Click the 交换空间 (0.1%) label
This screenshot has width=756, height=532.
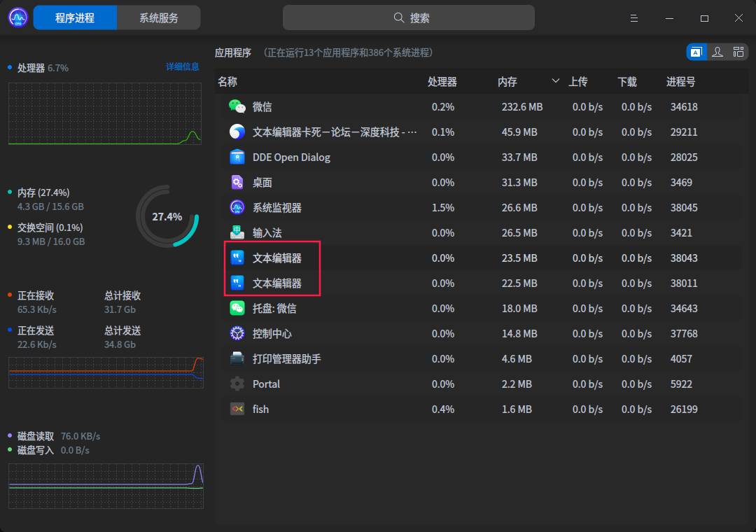coord(50,227)
